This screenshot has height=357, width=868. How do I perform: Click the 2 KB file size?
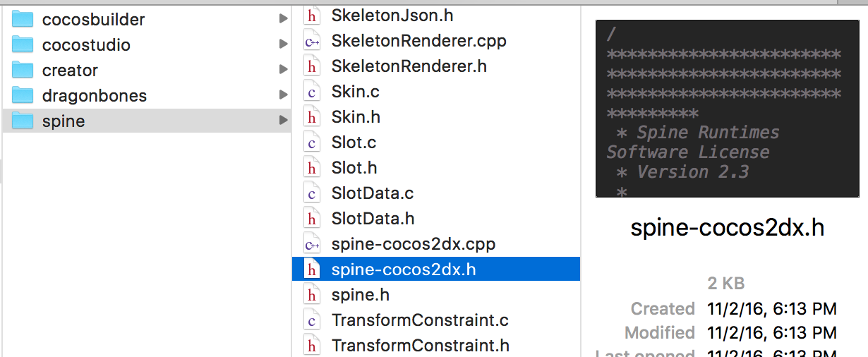click(x=726, y=284)
